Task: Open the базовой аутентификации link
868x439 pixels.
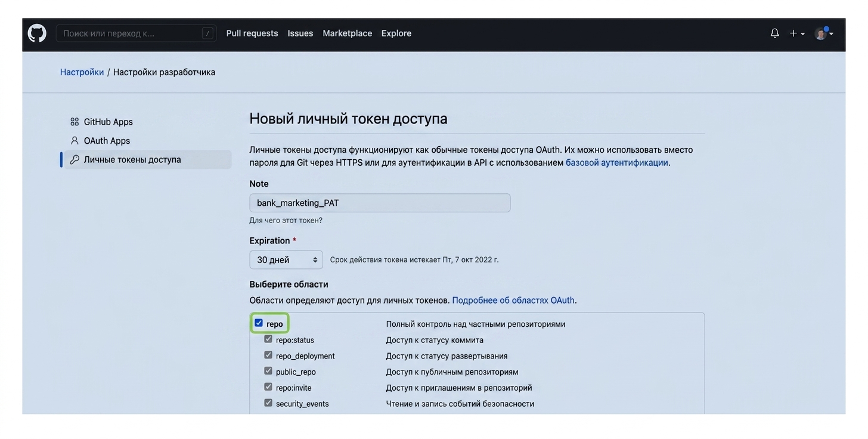Action: 617,163
